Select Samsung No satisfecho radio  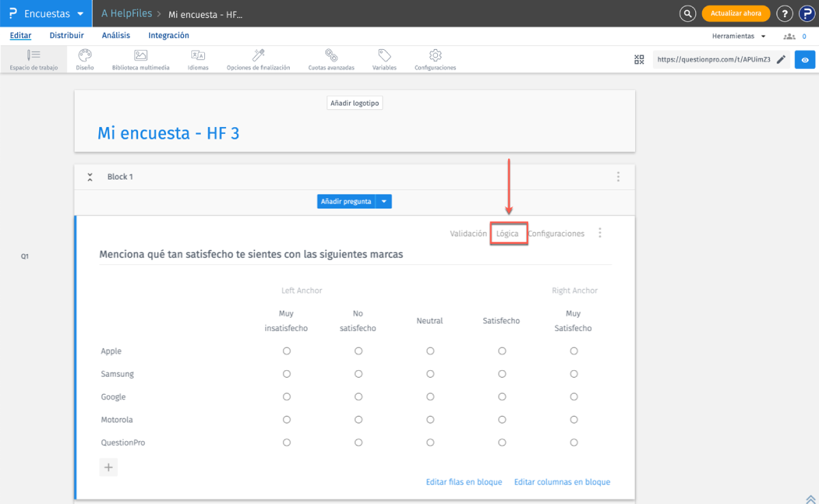(x=359, y=374)
